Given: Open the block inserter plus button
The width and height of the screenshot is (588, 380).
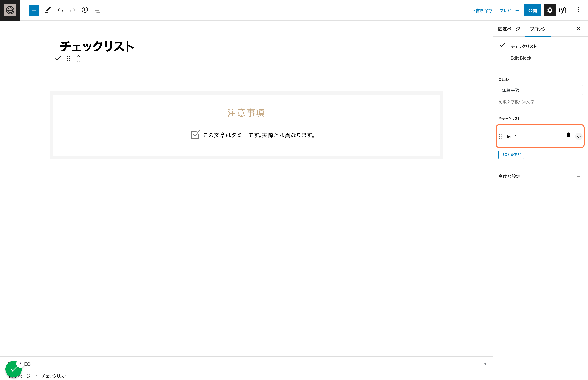Looking at the screenshot, I should click(34, 10).
